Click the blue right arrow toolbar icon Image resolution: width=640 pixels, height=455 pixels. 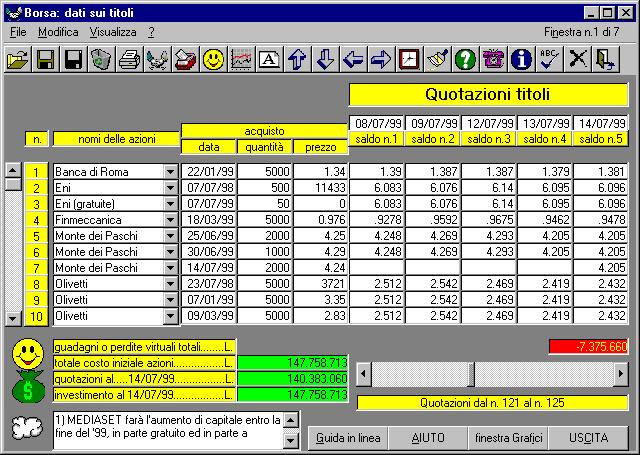pos(381,60)
